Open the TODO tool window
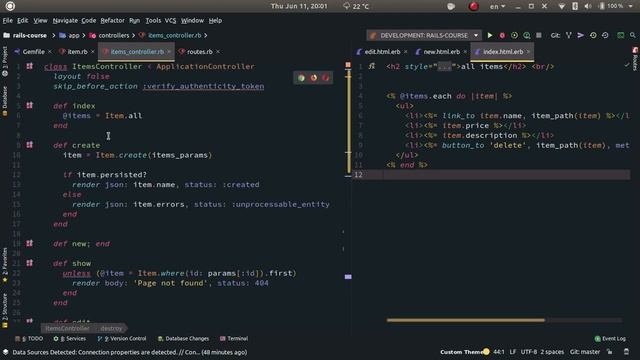Screen dimensions: 640x360 point(29,338)
